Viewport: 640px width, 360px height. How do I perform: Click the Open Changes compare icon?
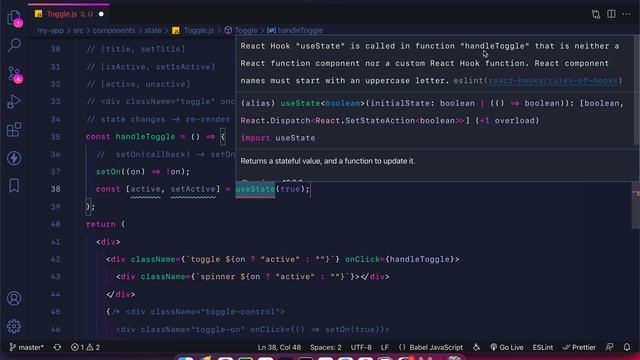click(596, 14)
